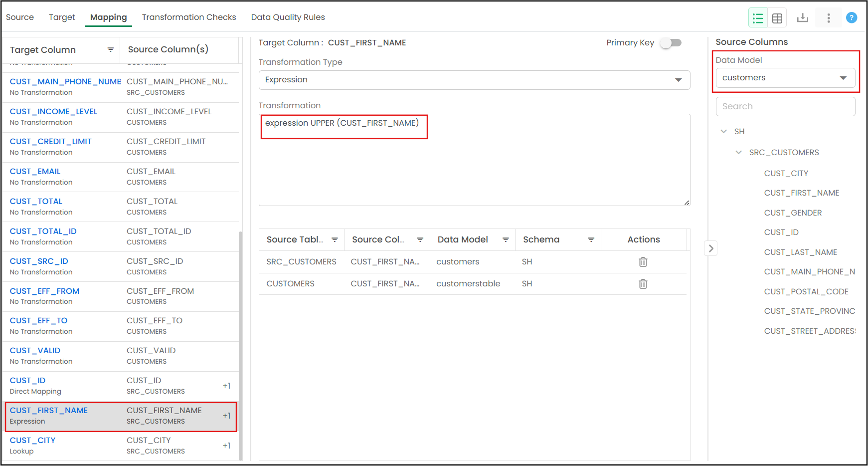Image resolution: width=868 pixels, height=466 pixels.
Task: Select the CUST_EFF_FROM target column
Action: 44,291
